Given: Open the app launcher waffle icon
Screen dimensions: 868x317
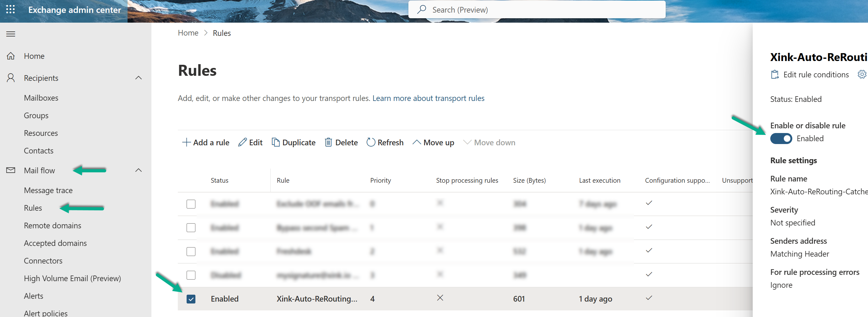Looking at the screenshot, I should [x=10, y=9].
